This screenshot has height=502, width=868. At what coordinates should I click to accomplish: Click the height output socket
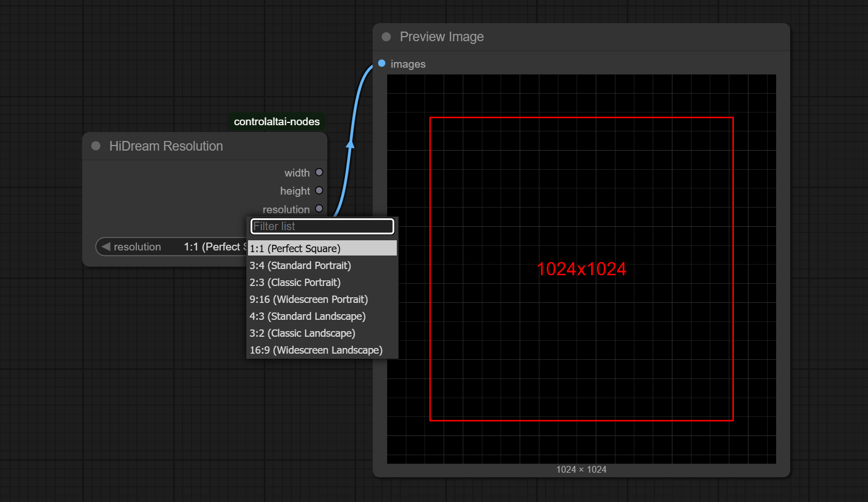coord(319,191)
